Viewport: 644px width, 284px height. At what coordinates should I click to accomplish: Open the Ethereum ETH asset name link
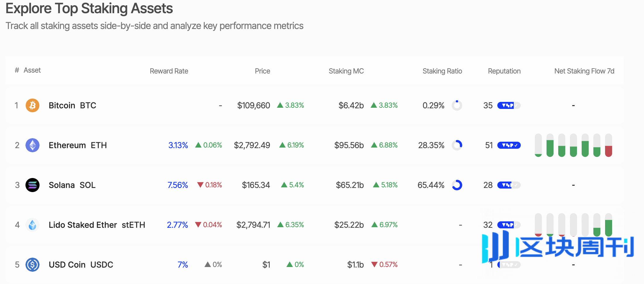78,145
